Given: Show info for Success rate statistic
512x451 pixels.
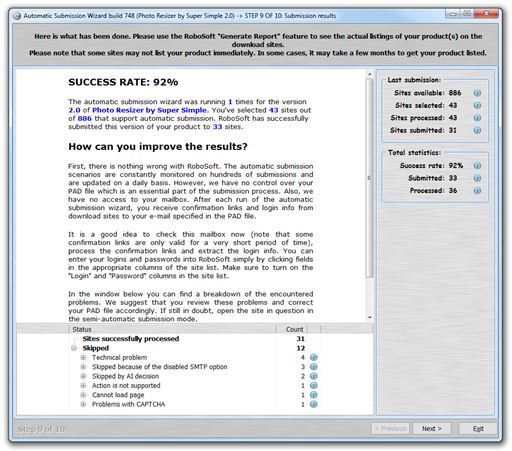Looking at the screenshot, I should pos(477,166).
